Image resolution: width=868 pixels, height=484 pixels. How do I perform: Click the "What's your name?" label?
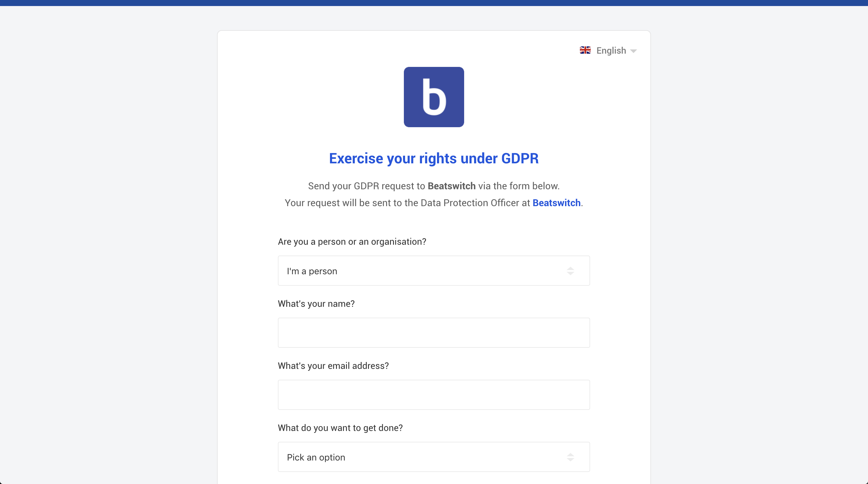316,304
